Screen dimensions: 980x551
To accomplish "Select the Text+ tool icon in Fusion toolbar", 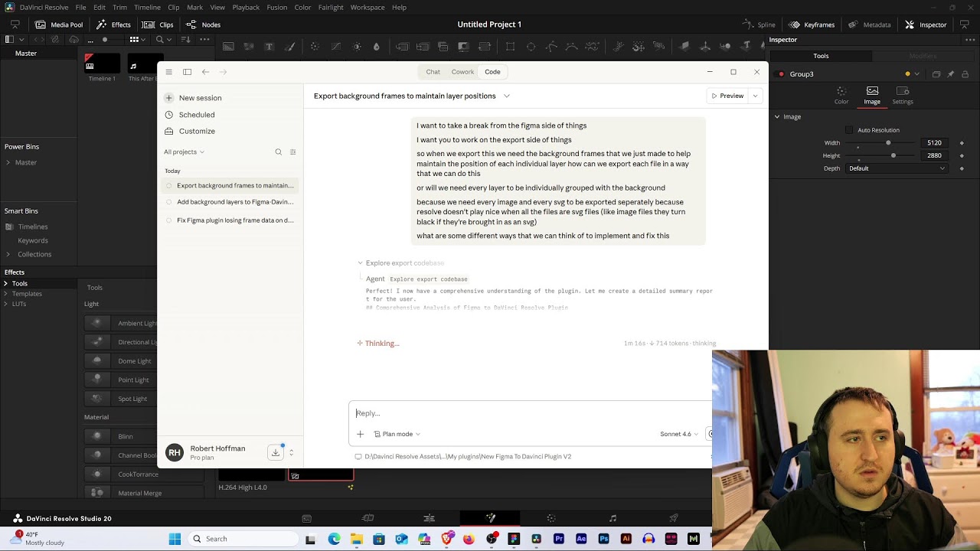I will pyautogui.click(x=269, y=47).
